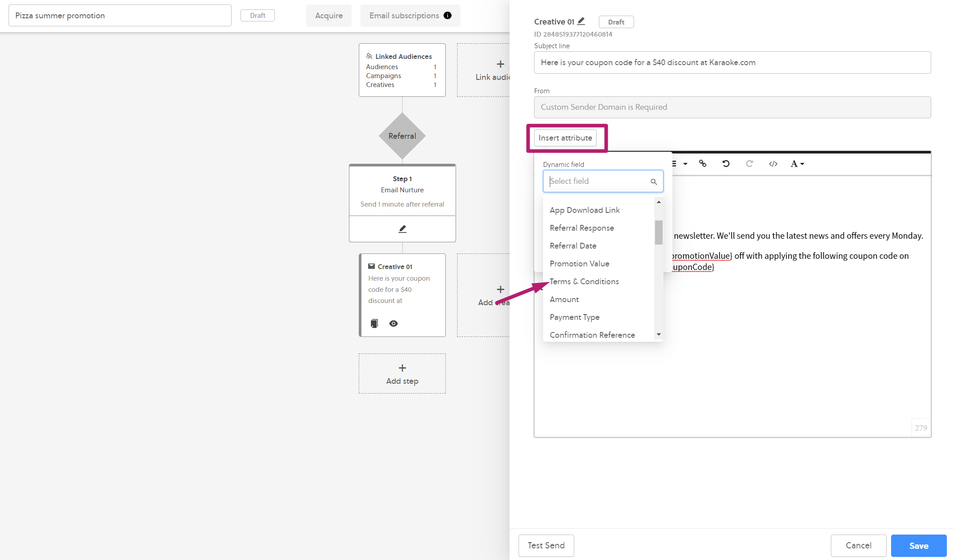Click the 'Send 1 minute after referral' text
Image resolution: width=954 pixels, height=560 pixels.
tap(402, 204)
